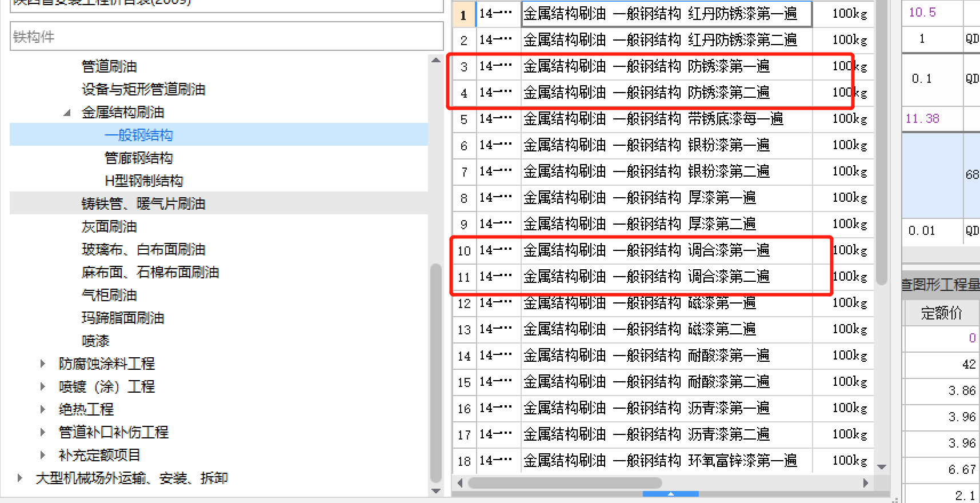Expand the 喷镀（涂）工程 node arrow

click(x=42, y=386)
